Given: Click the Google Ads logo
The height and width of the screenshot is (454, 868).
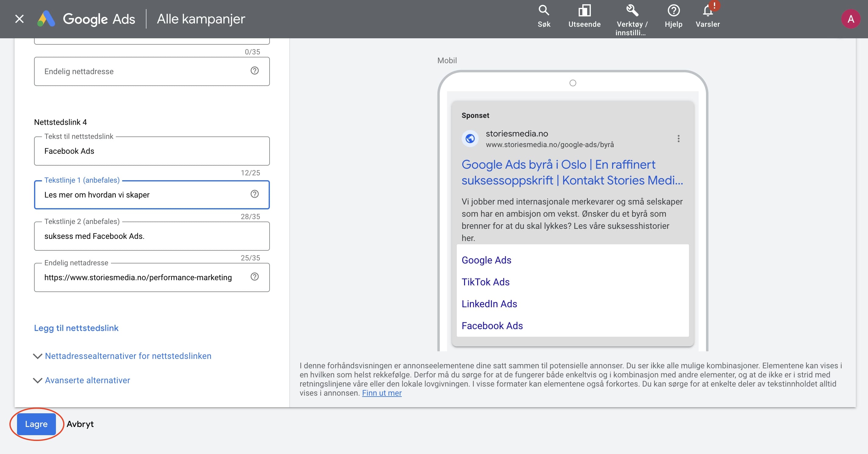Looking at the screenshot, I should click(86, 19).
